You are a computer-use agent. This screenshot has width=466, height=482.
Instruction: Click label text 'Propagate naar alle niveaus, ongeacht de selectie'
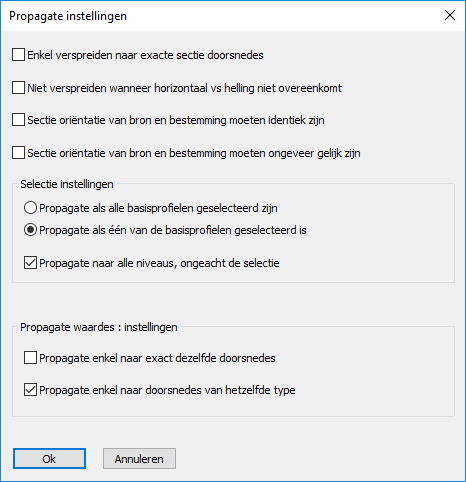click(x=159, y=263)
